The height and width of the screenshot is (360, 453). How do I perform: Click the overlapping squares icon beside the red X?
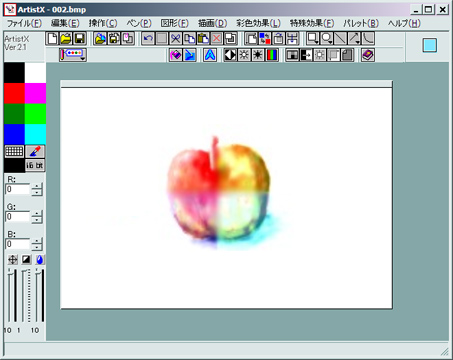[230, 39]
